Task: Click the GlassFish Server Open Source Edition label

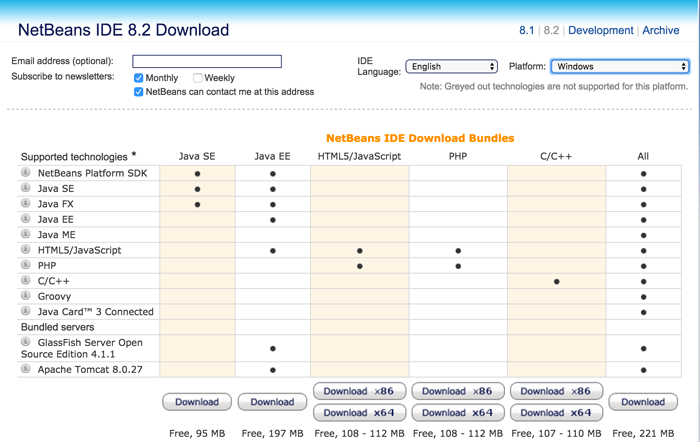Action: coord(82,348)
